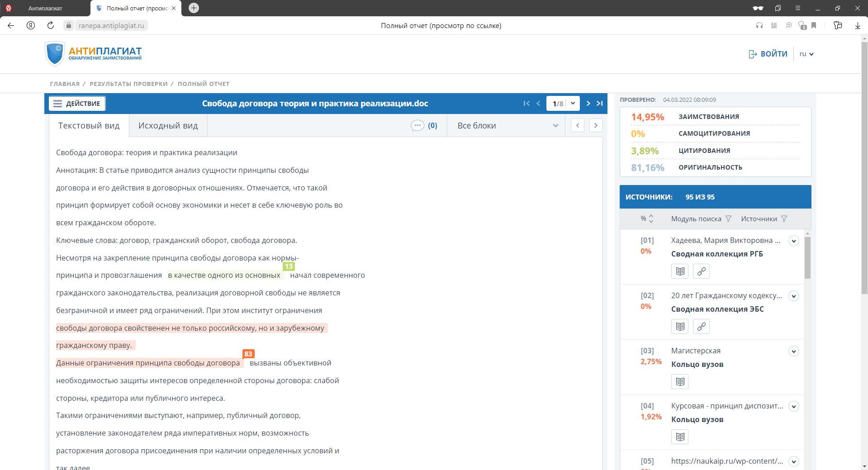Image resolution: width=868 pixels, height=470 pixels.
Task: Switch to Исходный вид tab
Action: [x=168, y=126]
